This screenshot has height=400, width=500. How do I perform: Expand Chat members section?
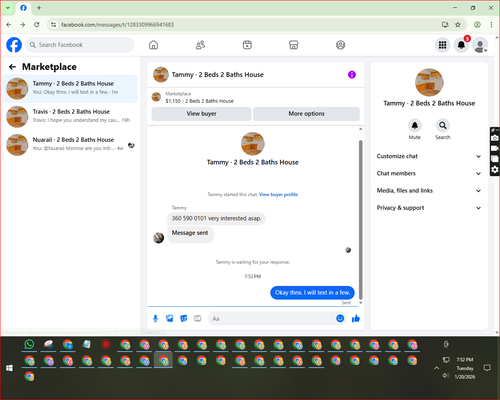click(x=429, y=173)
